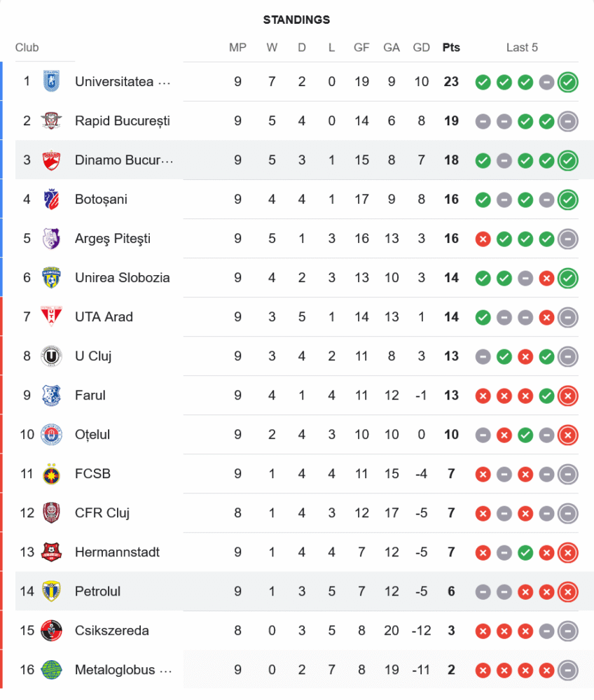The width and height of the screenshot is (594, 700).
Task: Click the Metaloglobus club logo
Action: pos(50,670)
